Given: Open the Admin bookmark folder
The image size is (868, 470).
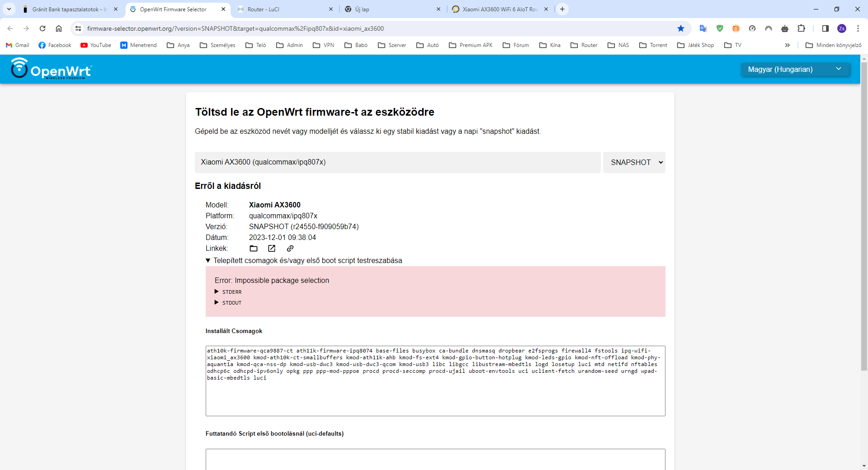Looking at the screenshot, I should click(289, 45).
